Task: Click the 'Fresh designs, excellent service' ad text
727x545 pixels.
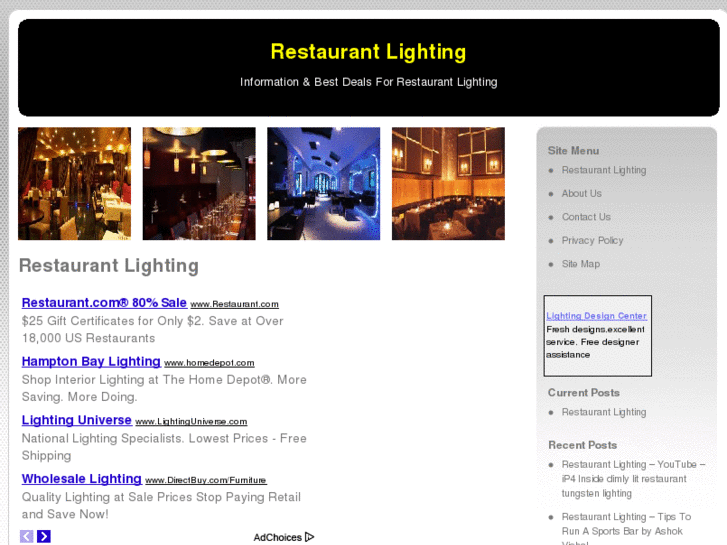Action: (x=595, y=342)
